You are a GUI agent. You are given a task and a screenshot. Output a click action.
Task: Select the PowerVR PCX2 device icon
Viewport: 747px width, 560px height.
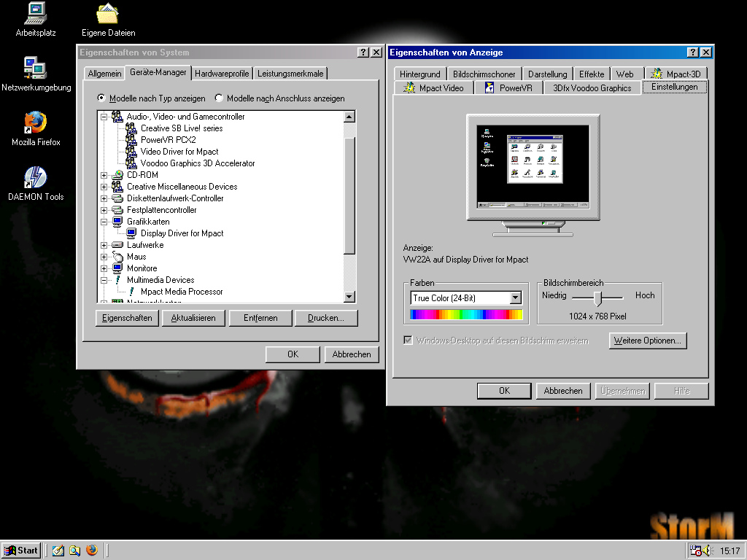pos(131,139)
